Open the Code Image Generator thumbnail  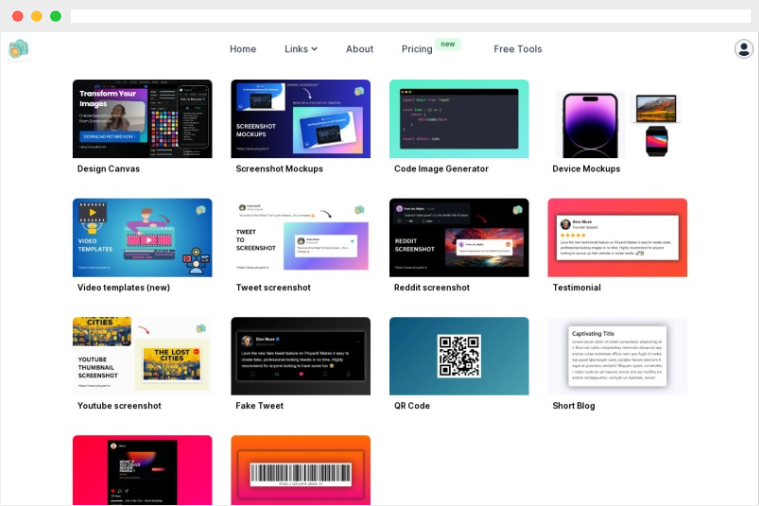point(459,119)
